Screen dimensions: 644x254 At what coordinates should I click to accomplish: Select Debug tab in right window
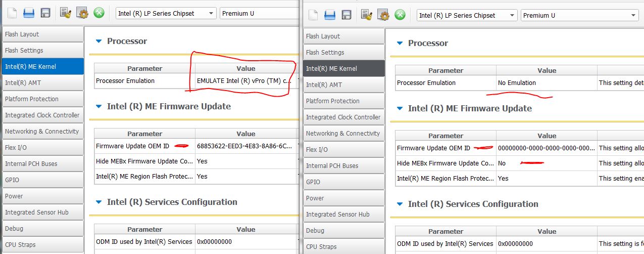point(343,231)
